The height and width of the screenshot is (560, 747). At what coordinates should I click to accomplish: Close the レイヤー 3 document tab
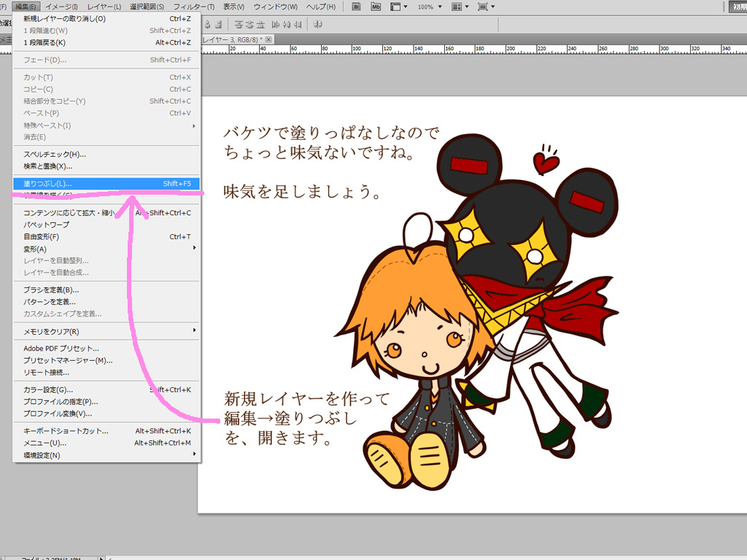coord(268,39)
